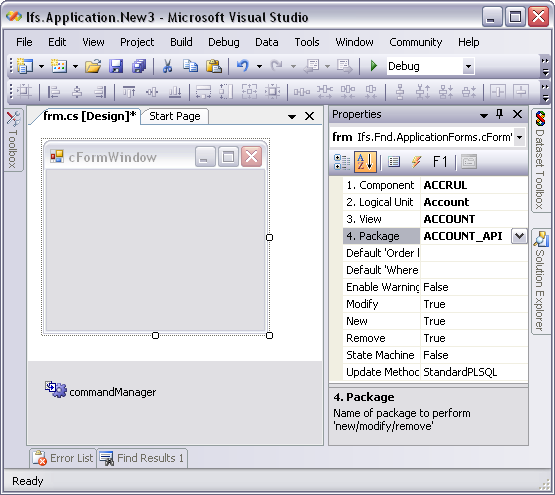Click the Make Same Width icon
The height and width of the screenshot is (495, 555).
click(x=203, y=92)
